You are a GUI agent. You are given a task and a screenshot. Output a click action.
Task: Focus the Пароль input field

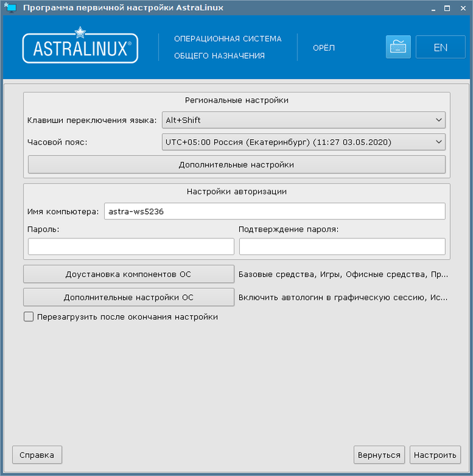point(131,246)
